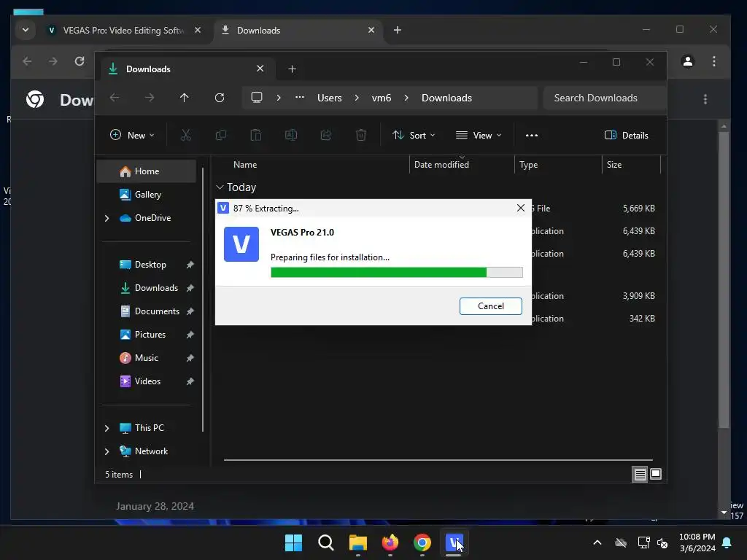Sort files by Date modified column
Image resolution: width=747 pixels, height=560 pixels.
(441, 164)
